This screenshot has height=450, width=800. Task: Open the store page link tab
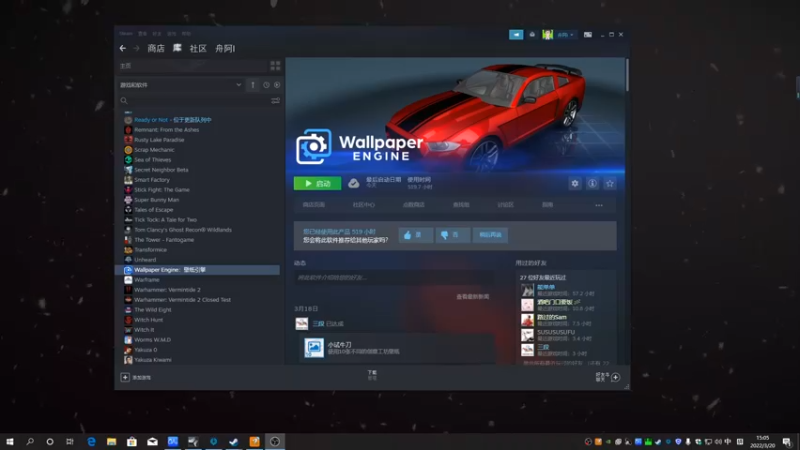click(314, 205)
